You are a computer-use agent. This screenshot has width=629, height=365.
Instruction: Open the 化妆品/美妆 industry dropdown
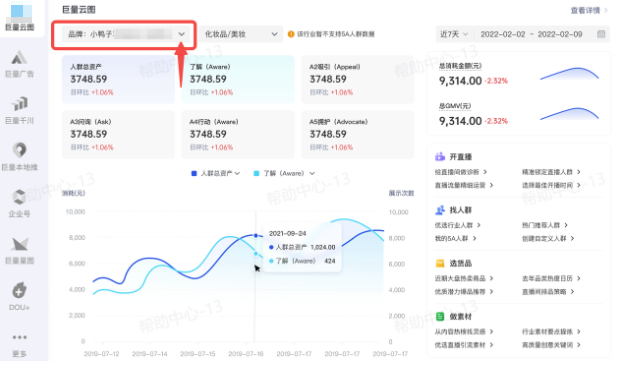click(x=241, y=34)
